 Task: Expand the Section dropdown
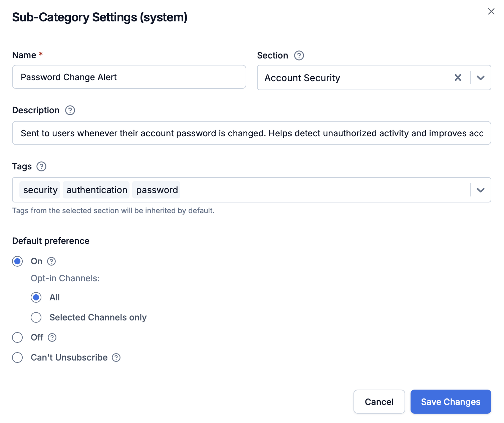(481, 78)
